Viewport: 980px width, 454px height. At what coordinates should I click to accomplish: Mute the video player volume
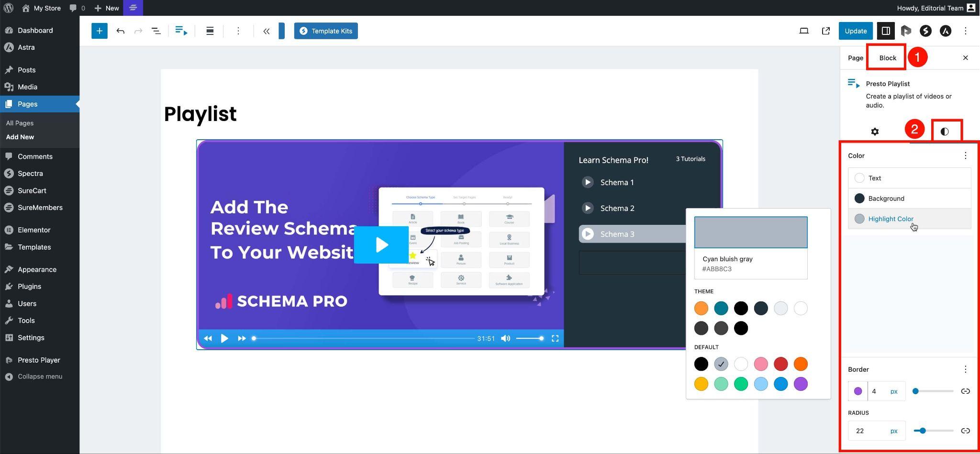[505, 339]
